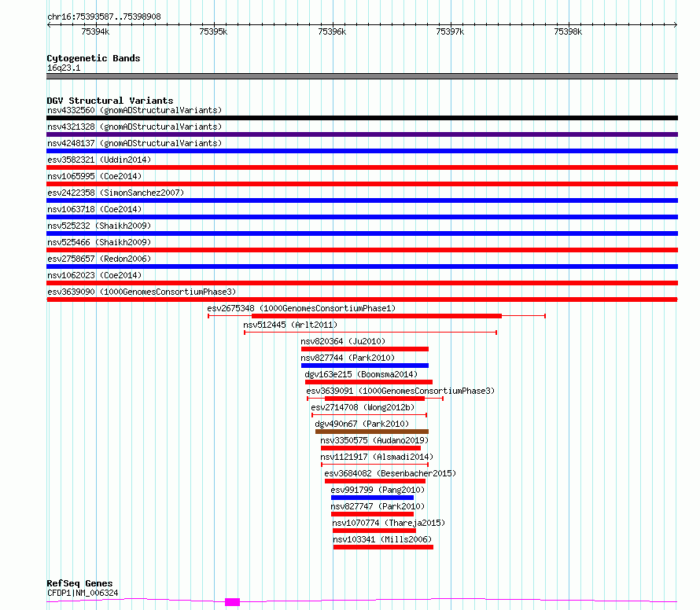
Task: Select the thick red esv2675348 variant bar
Action: pos(377,316)
